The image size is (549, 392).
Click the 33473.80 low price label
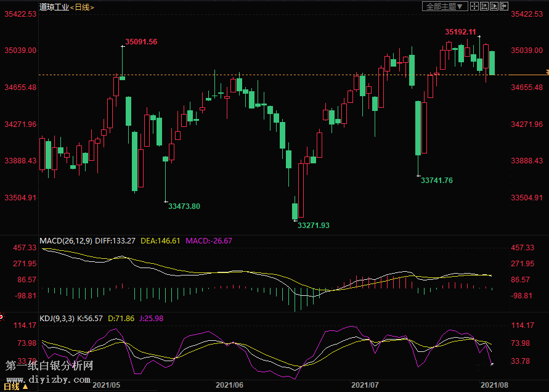(x=184, y=206)
